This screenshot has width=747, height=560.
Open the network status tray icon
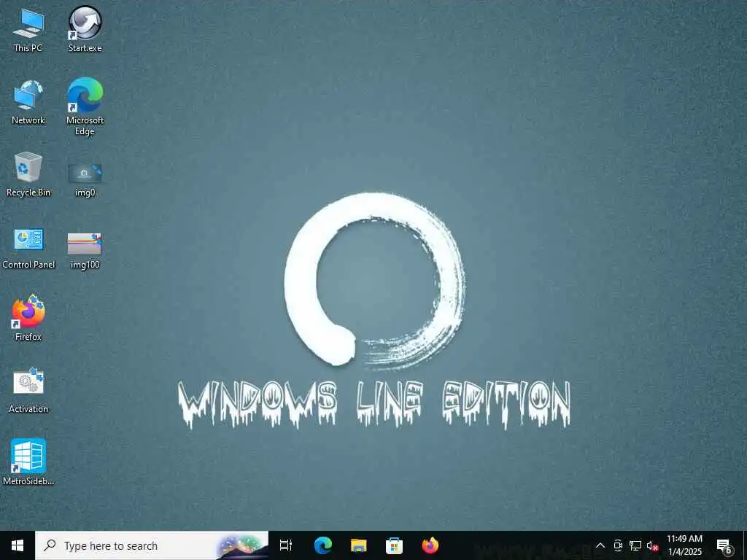[x=635, y=545]
